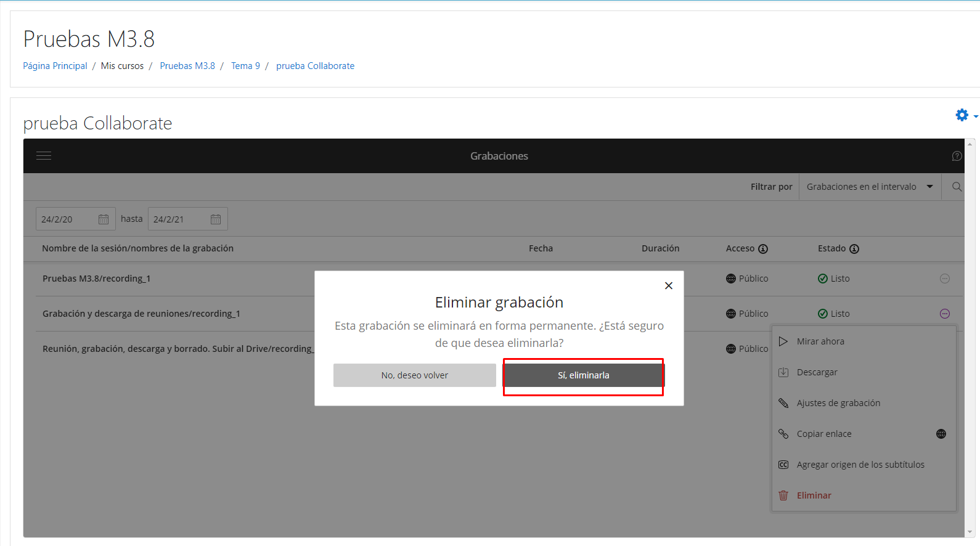Image resolution: width=980 pixels, height=546 pixels.
Task: Click the Acceso info icon
Action: pos(763,249)
